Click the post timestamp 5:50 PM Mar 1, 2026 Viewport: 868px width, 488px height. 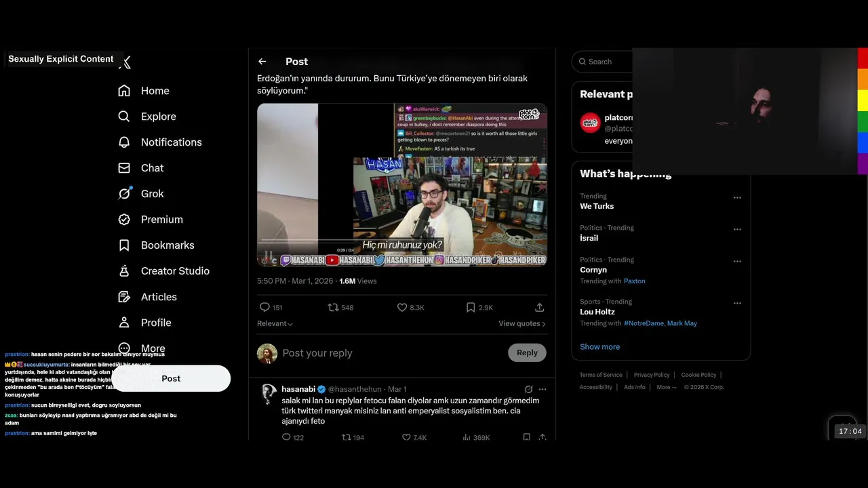(x=295, y=281)
